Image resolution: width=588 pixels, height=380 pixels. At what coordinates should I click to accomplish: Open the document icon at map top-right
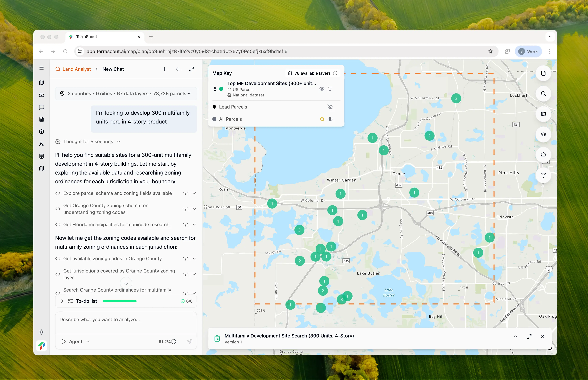[543, 73]
